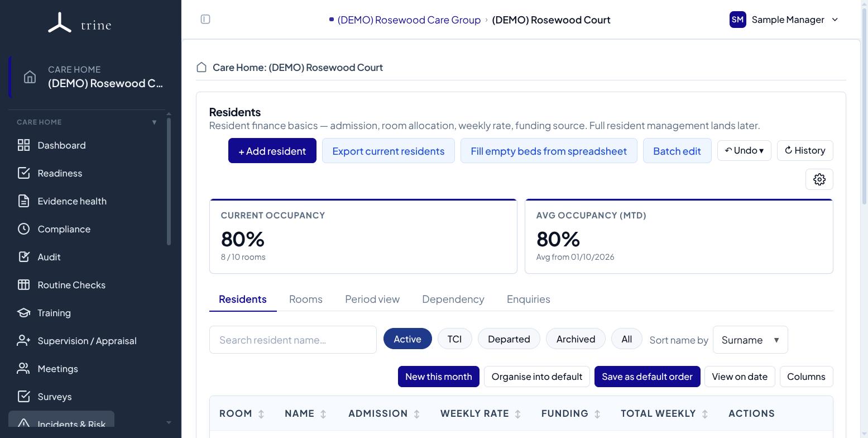Select the Departed filter pill
Viewport: 868px width, 438px height.
[x=509, y=339]
